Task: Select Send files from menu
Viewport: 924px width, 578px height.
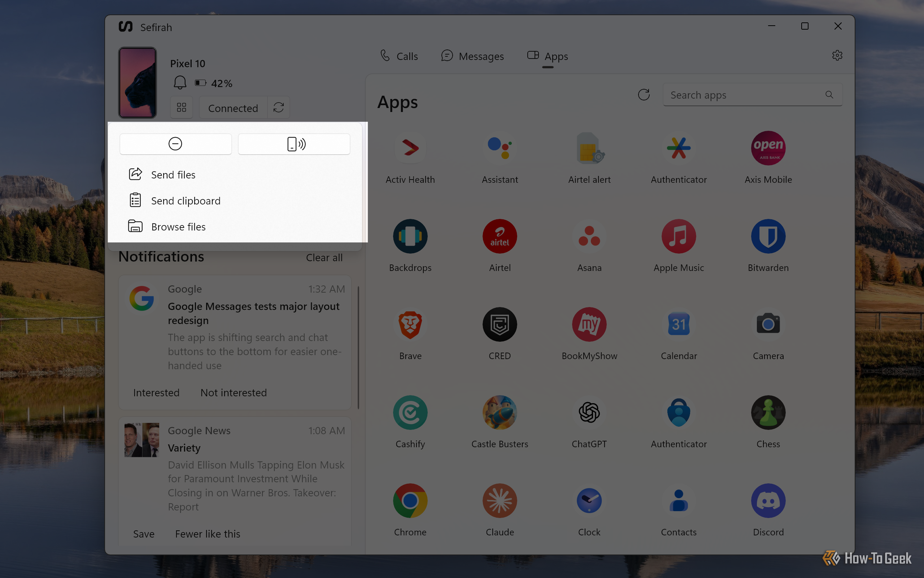Action: click(235, 174)
